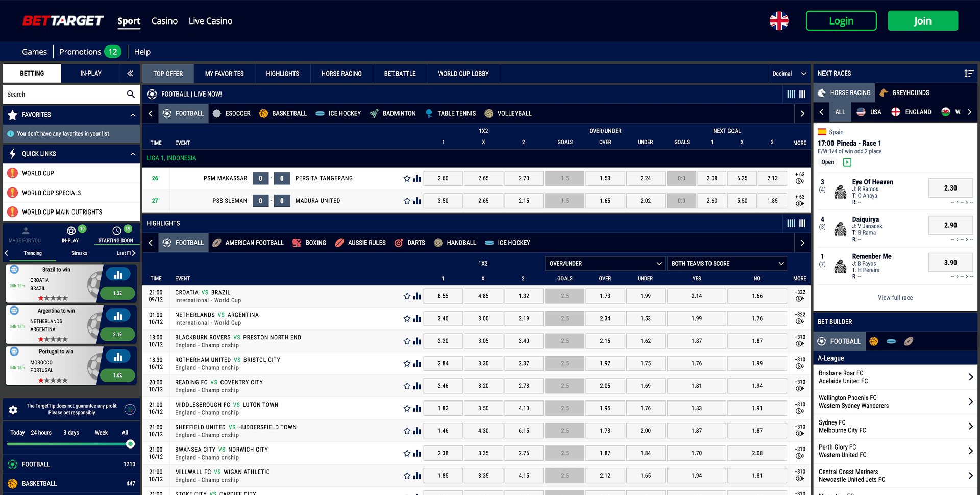Star the Croatia vs Brazil match
Screen dimensions: 980x495
407,296
